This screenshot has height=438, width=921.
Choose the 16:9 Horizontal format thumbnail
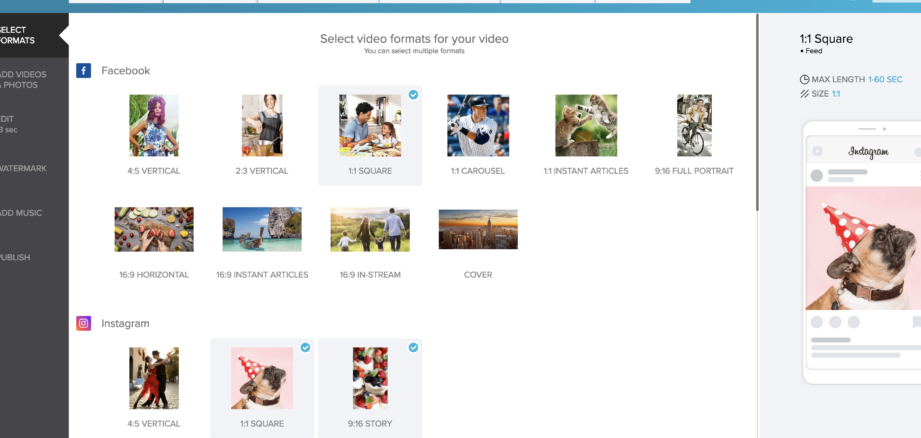pyautogui.click(x=154, y=229)
